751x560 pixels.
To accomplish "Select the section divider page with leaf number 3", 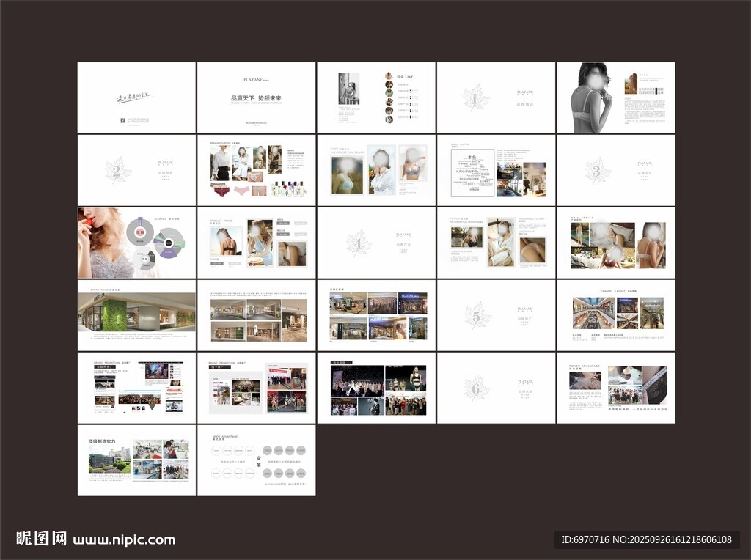I will [616, 170].
